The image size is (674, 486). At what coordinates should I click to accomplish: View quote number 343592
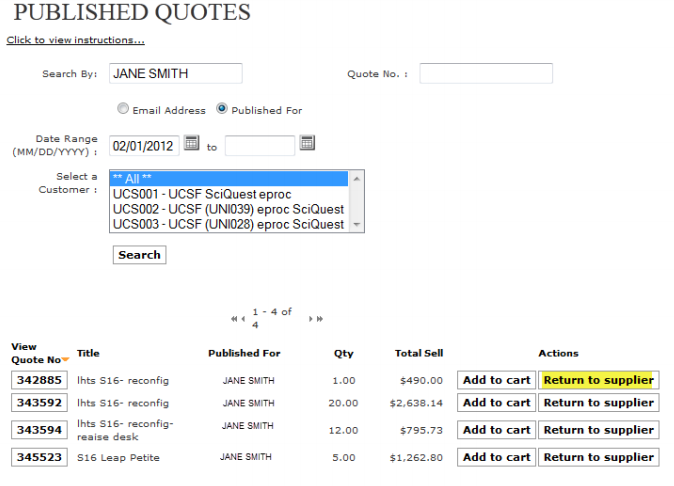click(x=40, y=403)
